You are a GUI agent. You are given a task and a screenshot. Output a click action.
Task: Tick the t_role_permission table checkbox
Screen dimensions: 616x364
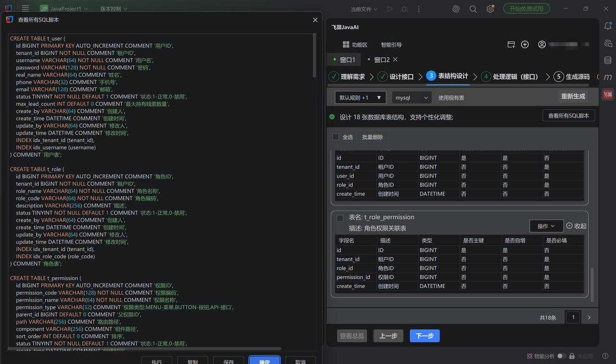340,218
